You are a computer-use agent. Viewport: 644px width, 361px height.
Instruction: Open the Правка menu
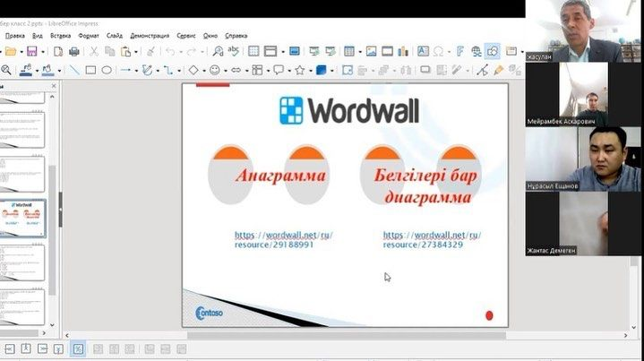tap(15, 36)
